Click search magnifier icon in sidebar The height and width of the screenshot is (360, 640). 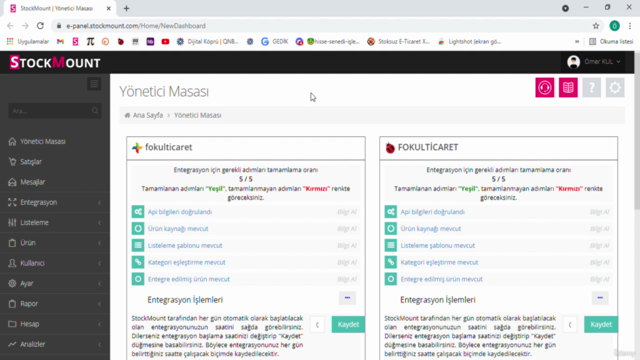(95, 111)
